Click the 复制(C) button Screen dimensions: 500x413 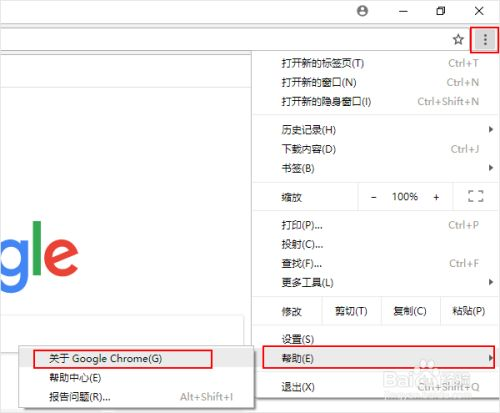click(x=410, y=311)
